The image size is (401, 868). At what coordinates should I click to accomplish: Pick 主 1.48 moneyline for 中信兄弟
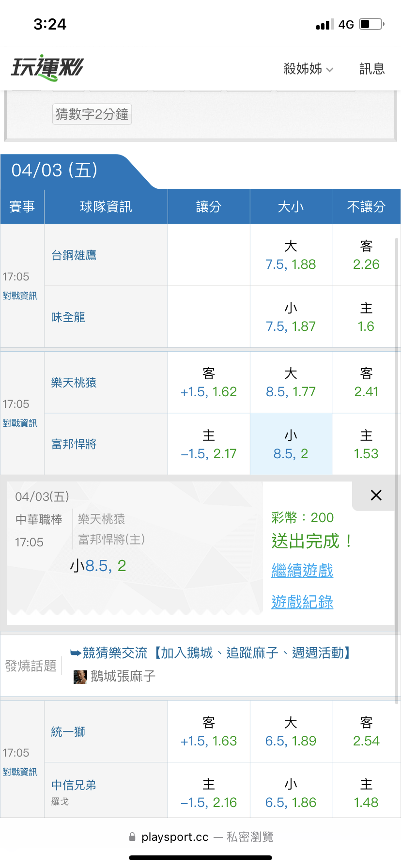click(366, 793)
